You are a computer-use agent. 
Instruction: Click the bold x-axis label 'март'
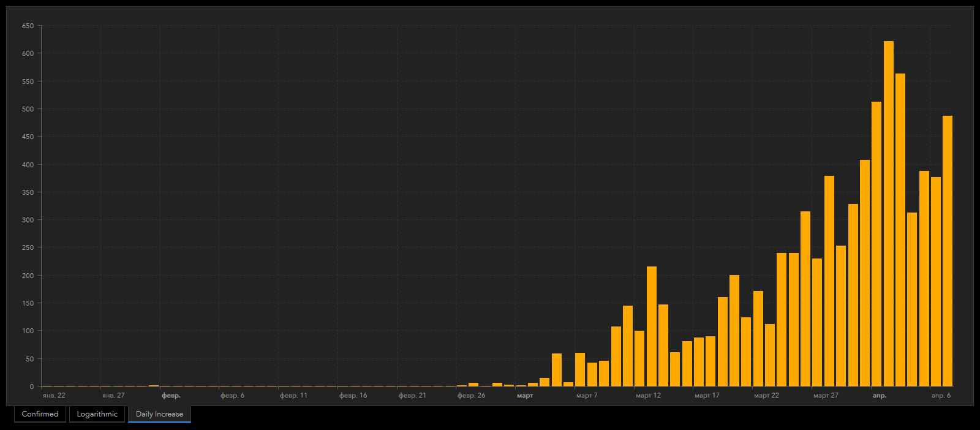pyautogui.click(x=525, y=396)
